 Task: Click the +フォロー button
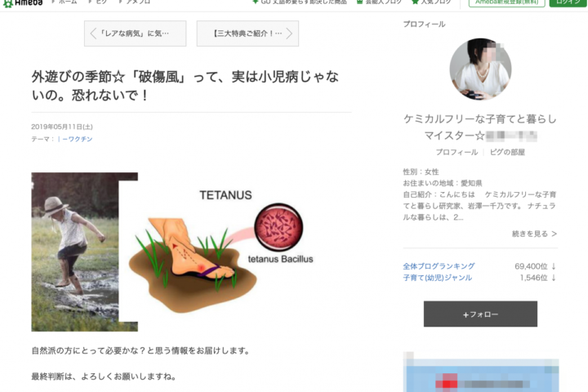(x=480, y=314)
